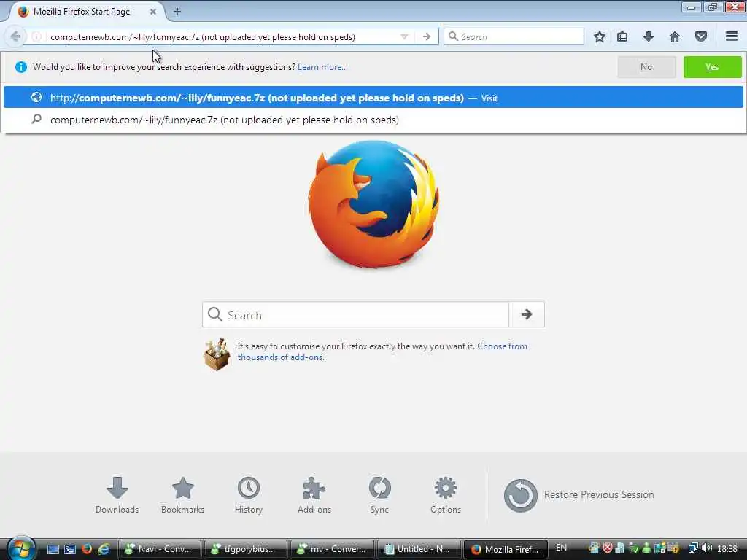Open Downloads from the start page
The width and height of the screenshot is (747, 560).
(x=117, y=495)
